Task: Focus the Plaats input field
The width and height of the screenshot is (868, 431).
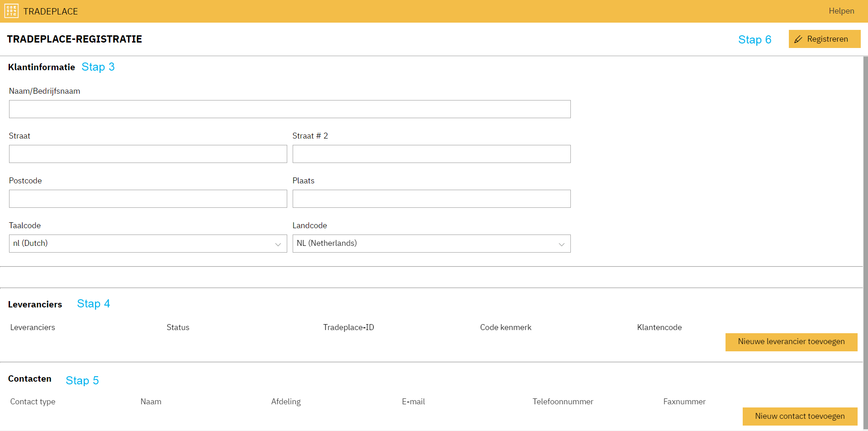Action: 431,199
